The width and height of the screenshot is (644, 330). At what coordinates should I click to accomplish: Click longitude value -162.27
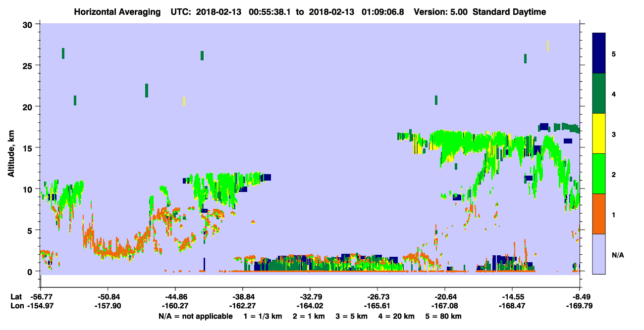tap(243, 306)
